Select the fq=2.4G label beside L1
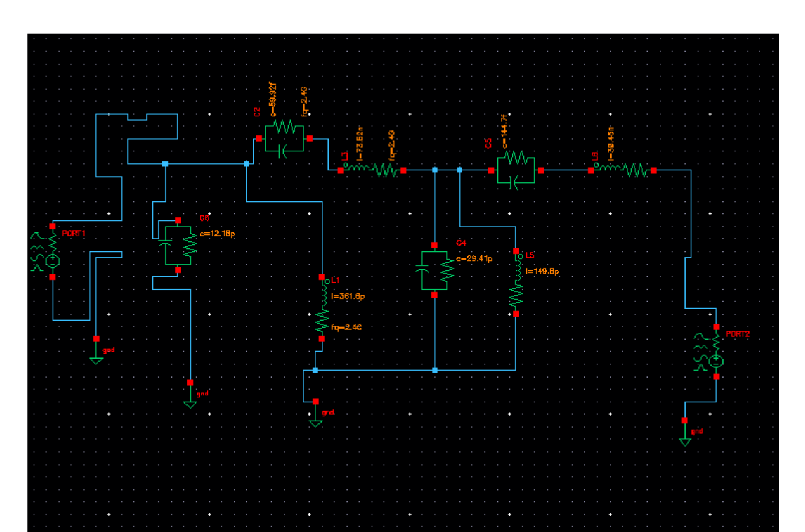Viewport: 805px width, 532px height. pyautogui.click(x=346, y=327)
